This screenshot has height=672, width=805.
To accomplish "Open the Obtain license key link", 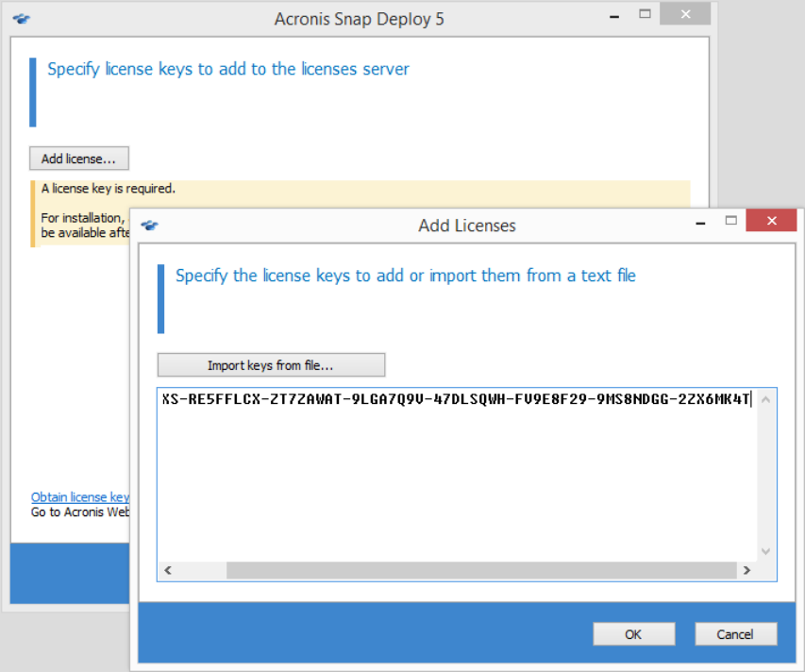I will (80, 497).
